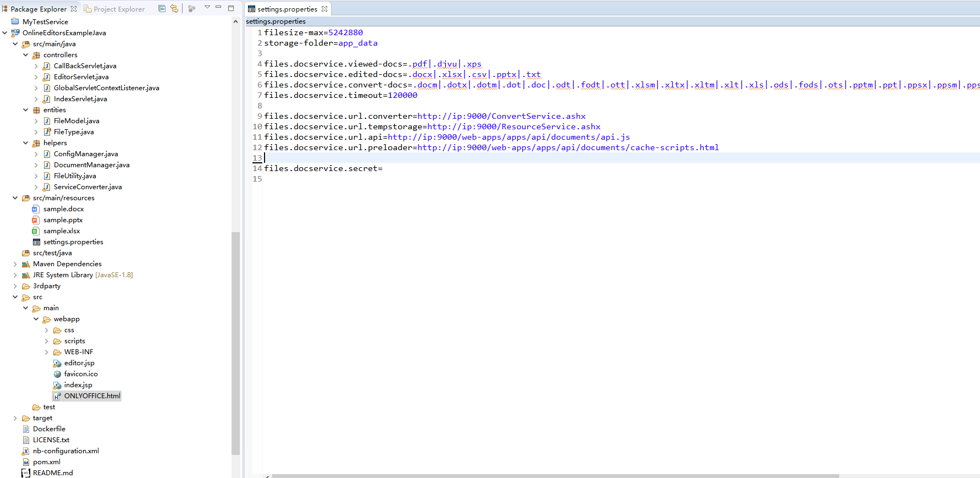Select the test folder icon
Screen dimensions: 980x478
(36, 407)
